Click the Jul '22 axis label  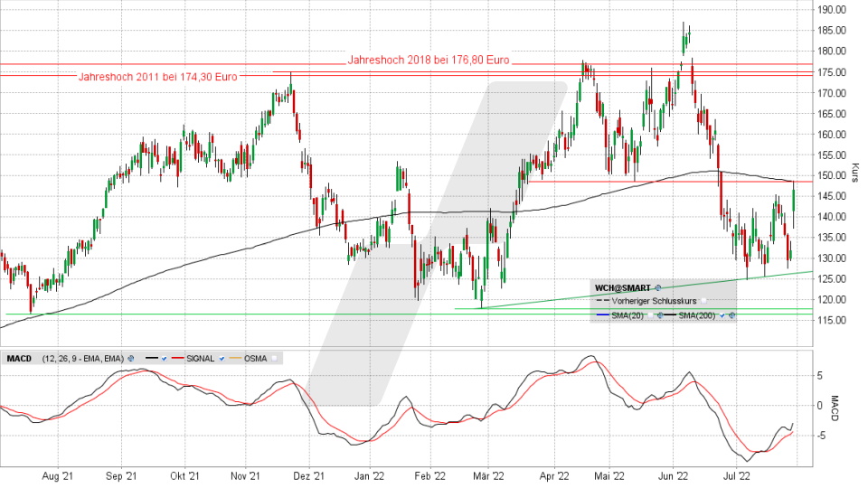coord(736,476)
